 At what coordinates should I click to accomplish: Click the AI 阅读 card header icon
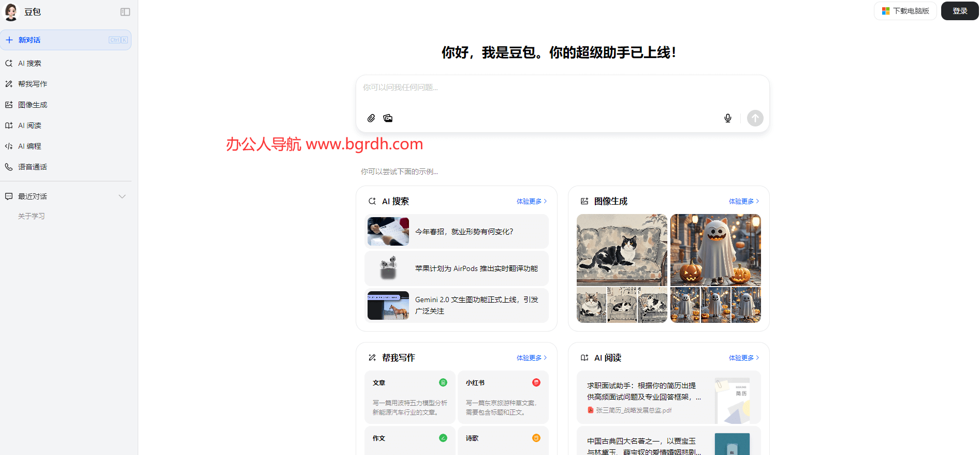click(584, 358)
